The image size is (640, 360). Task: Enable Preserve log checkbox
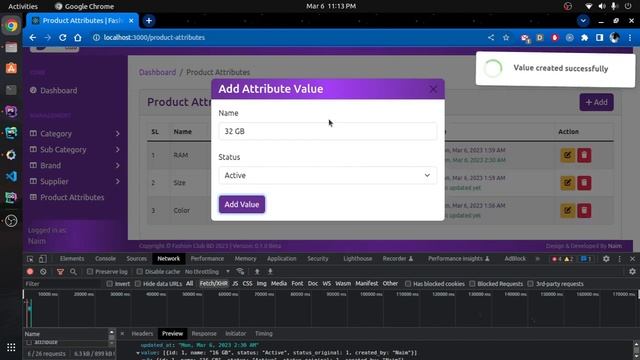pos(90,272)
